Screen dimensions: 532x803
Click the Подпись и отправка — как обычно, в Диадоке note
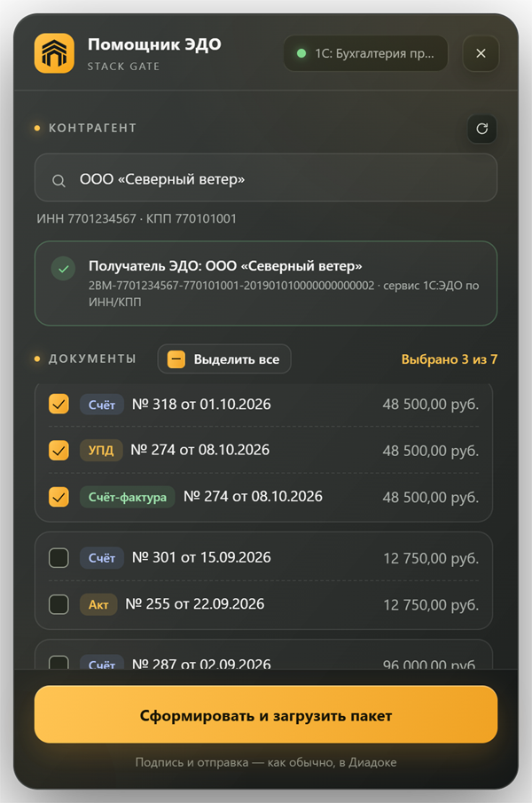265,762
